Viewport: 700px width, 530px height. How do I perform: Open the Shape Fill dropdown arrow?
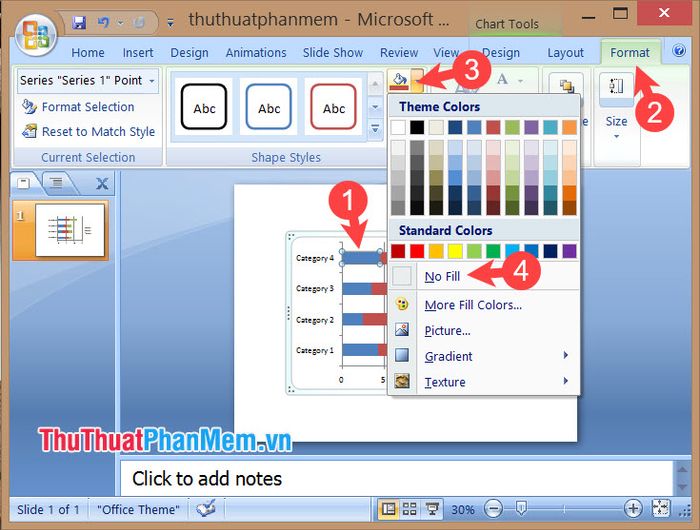tap(417, 80)
